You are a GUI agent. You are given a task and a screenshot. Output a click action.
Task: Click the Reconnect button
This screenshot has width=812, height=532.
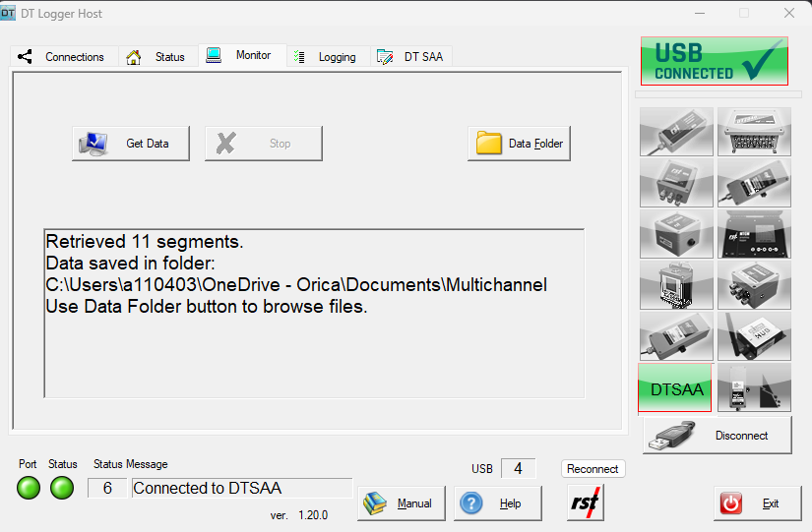(x=593, y=469)
